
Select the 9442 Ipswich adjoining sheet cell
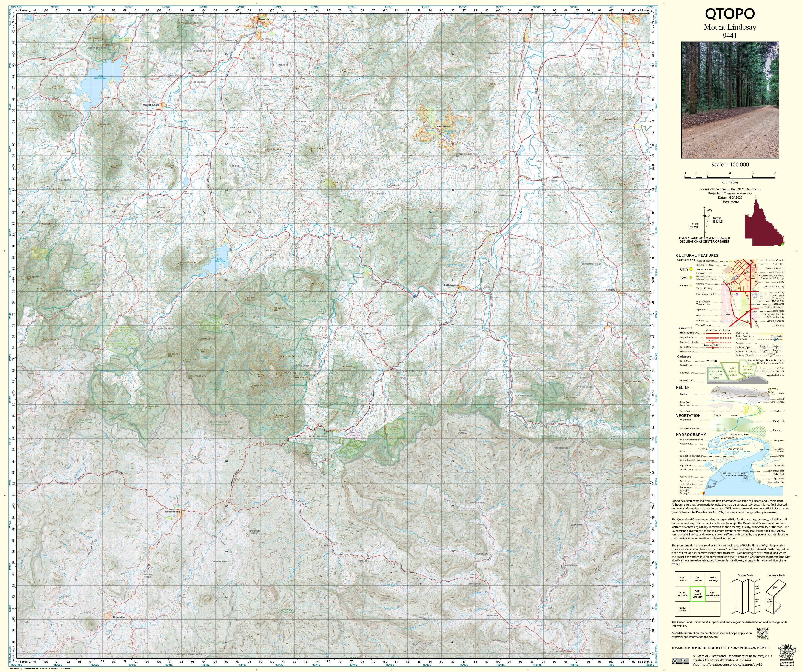tap(698, 579)
